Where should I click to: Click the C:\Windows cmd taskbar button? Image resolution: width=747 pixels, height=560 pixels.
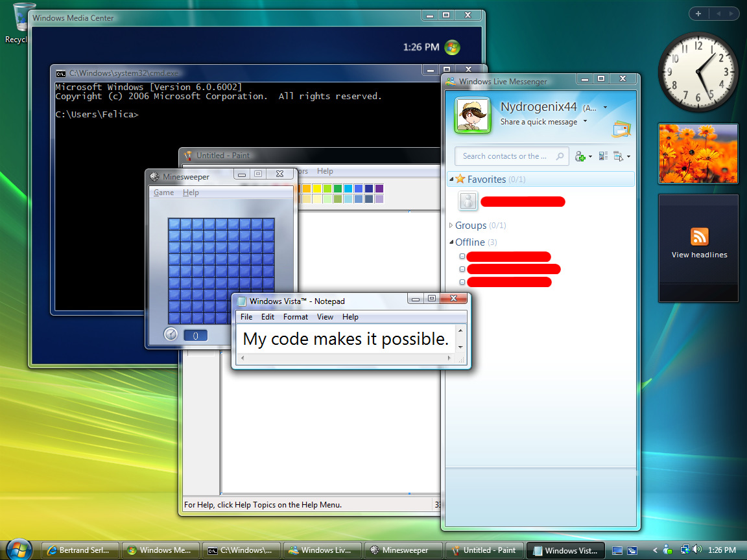[x=242, y=550]
